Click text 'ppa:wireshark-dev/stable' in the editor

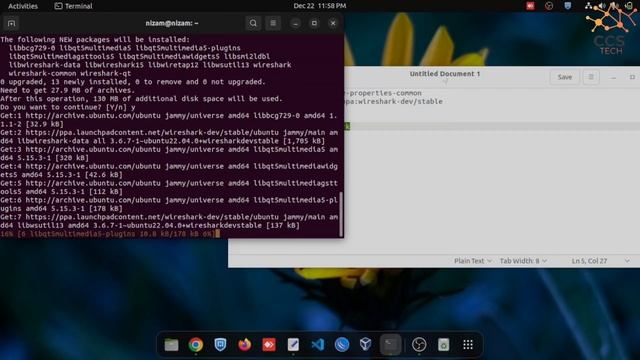(x=393, y=102)
